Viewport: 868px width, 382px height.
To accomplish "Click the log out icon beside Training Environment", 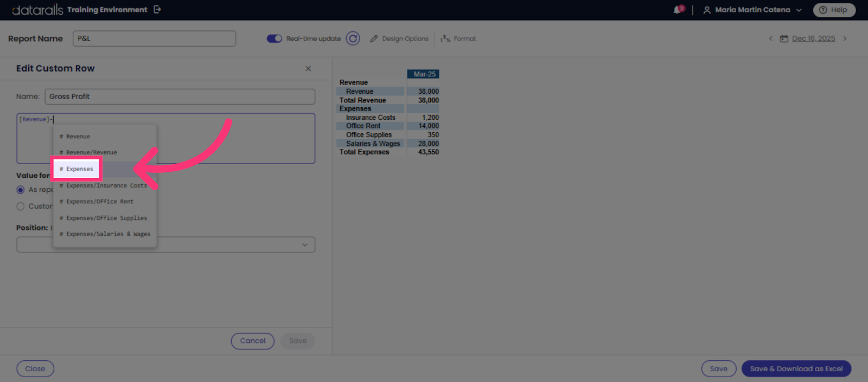I will click(x=157, y=9).
